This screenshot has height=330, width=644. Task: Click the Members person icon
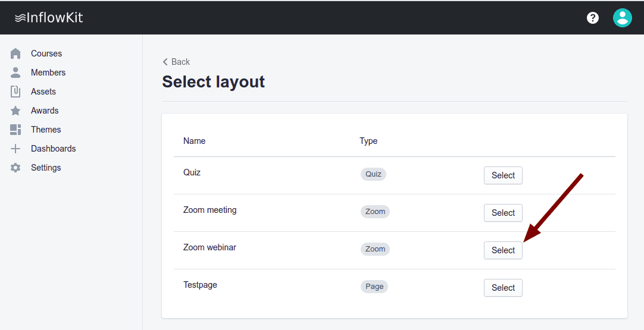click(x=16, y=73)
